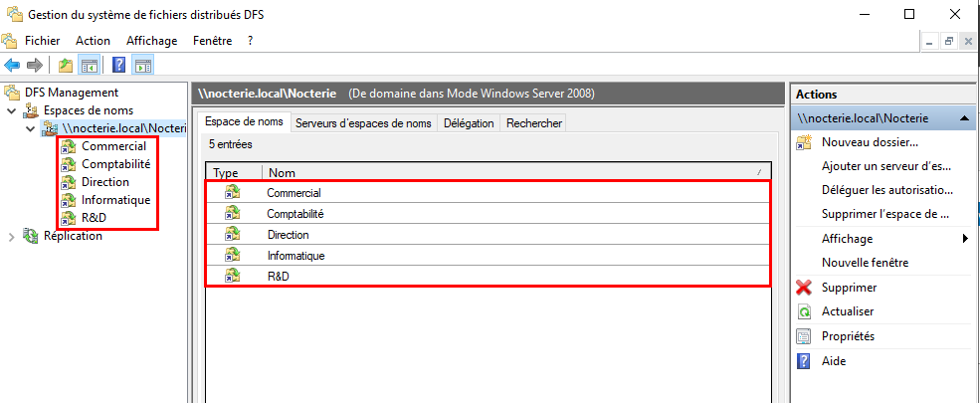
Task: Toggle the Actions pane toolbar icon
Action: pyautogui.click(x=142, y=66)
